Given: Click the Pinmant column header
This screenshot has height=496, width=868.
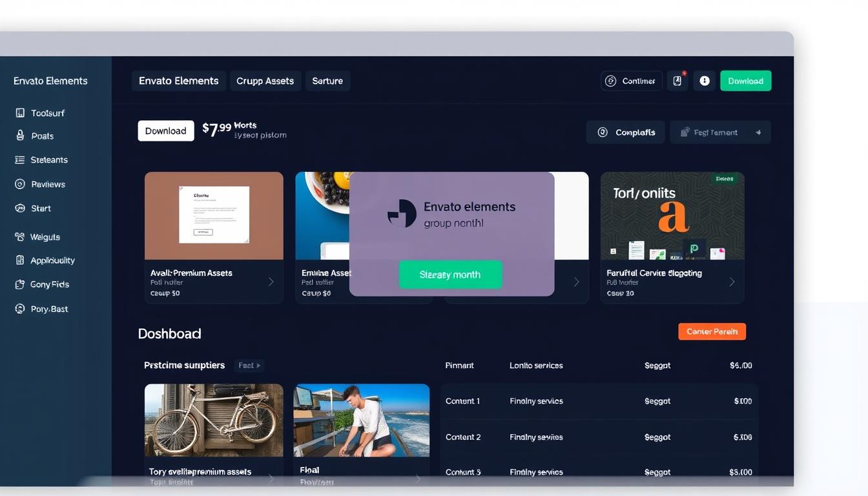Looking at the screenshot, I should (x=459, y=366).
